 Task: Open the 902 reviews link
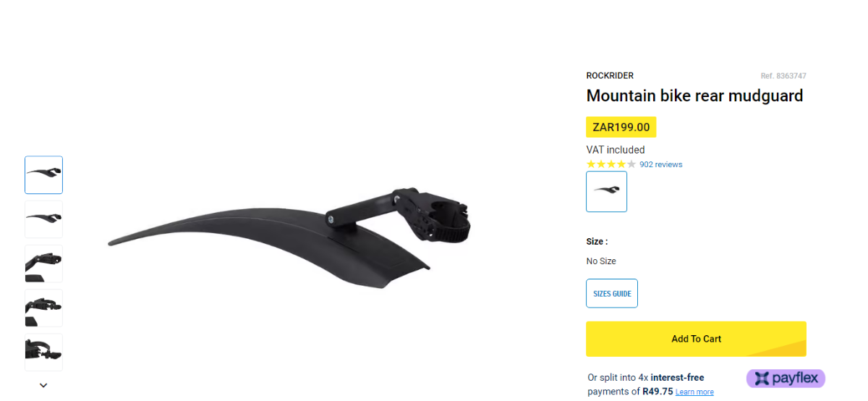(x=661, y=164)
